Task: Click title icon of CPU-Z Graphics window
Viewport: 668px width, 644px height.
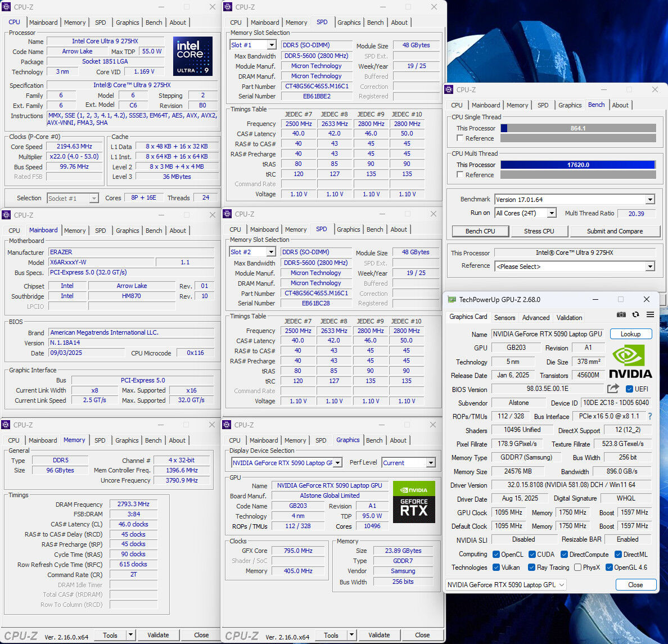Action: point(227,425)
